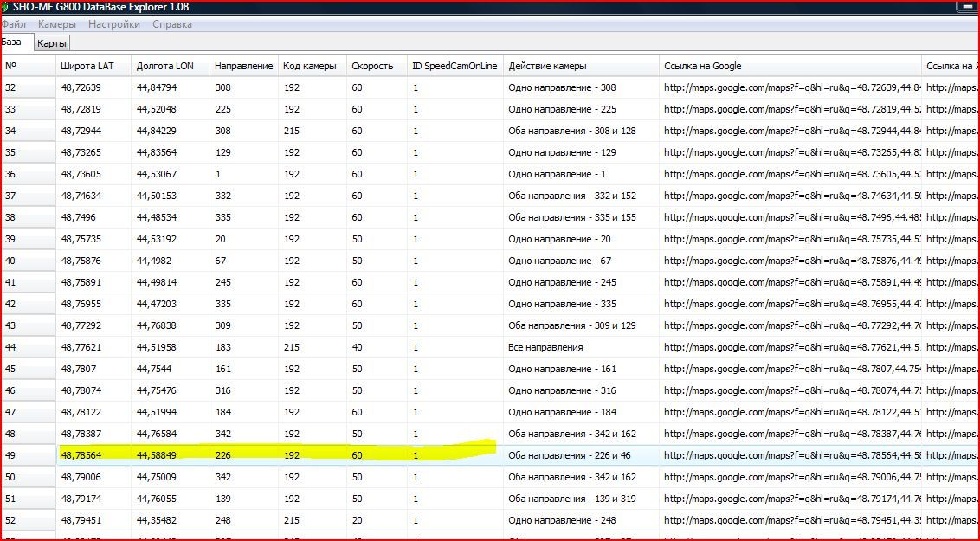Open the Камеры menu

pos(57,24)
